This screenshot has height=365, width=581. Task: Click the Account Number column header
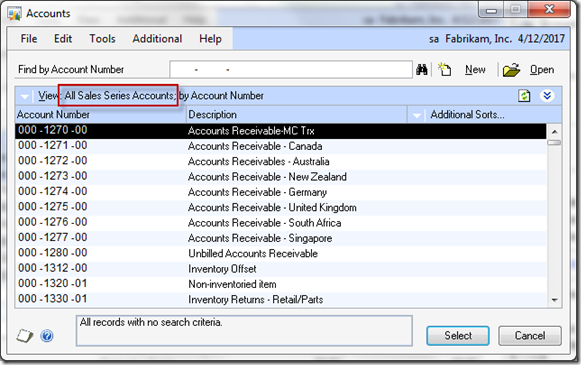pos(100,115)
